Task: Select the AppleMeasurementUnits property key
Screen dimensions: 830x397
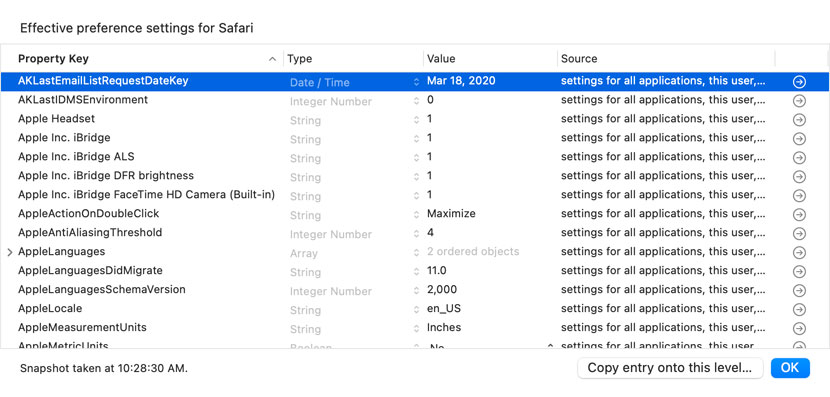Action: tap(82, 327)
